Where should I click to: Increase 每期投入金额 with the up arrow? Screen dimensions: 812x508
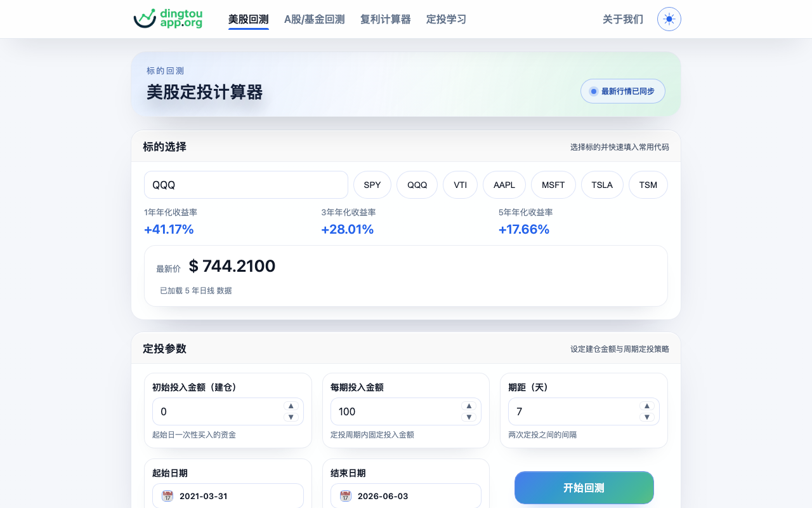coord(469,406)
